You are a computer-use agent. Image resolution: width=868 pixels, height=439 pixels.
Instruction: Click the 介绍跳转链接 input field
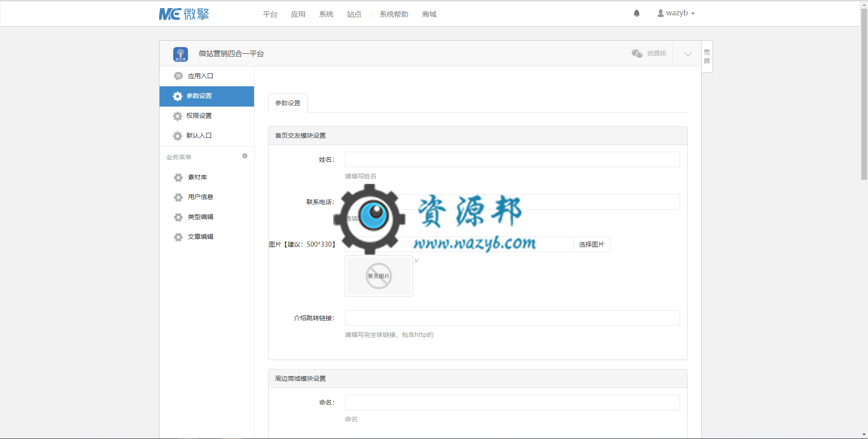pos(512,318)
